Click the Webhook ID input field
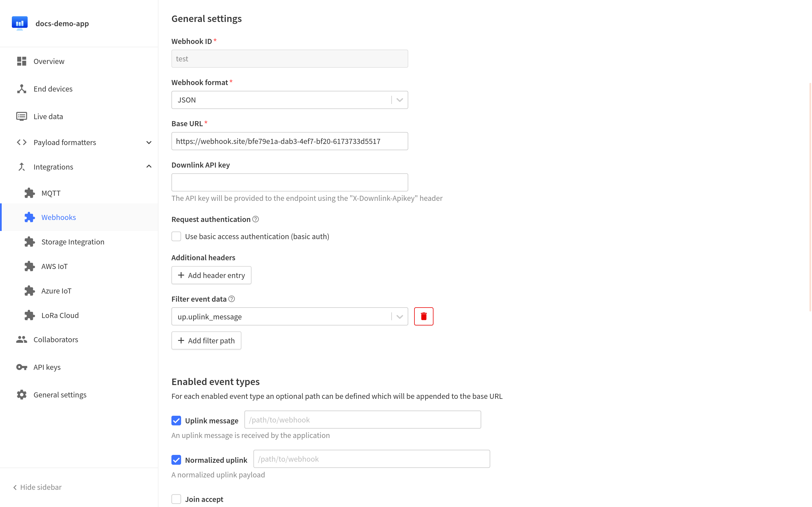812x507 pixels. 289,58
